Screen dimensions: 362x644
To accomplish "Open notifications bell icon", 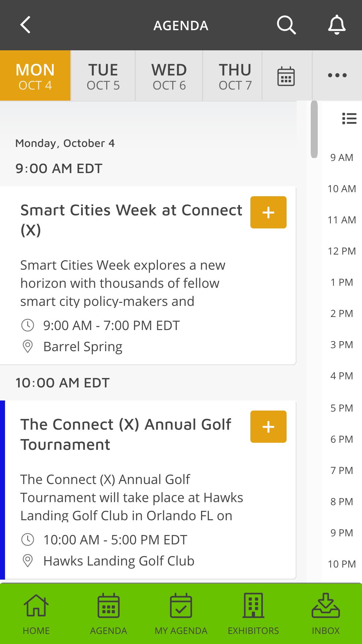I will (337, 25).
